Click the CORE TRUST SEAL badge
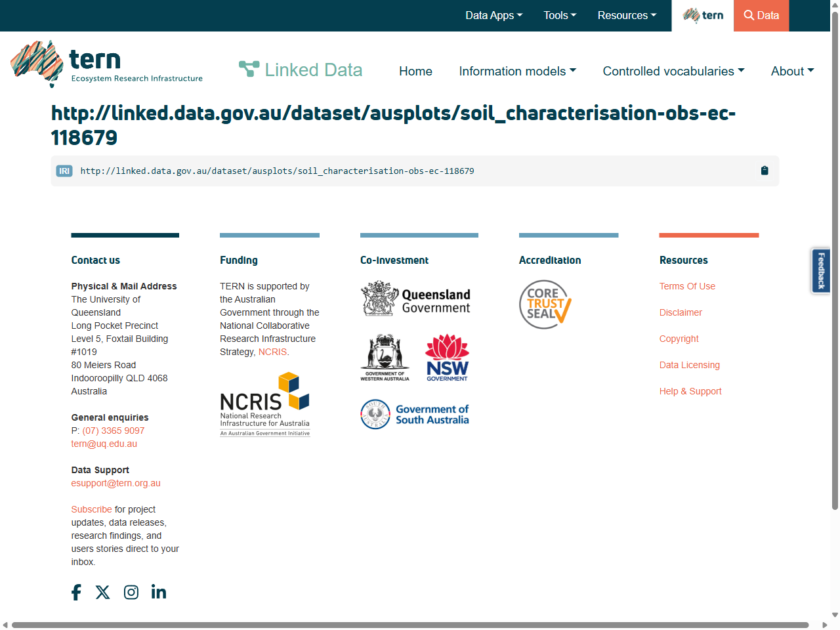840x630 pixels. (x=545, y=304)
